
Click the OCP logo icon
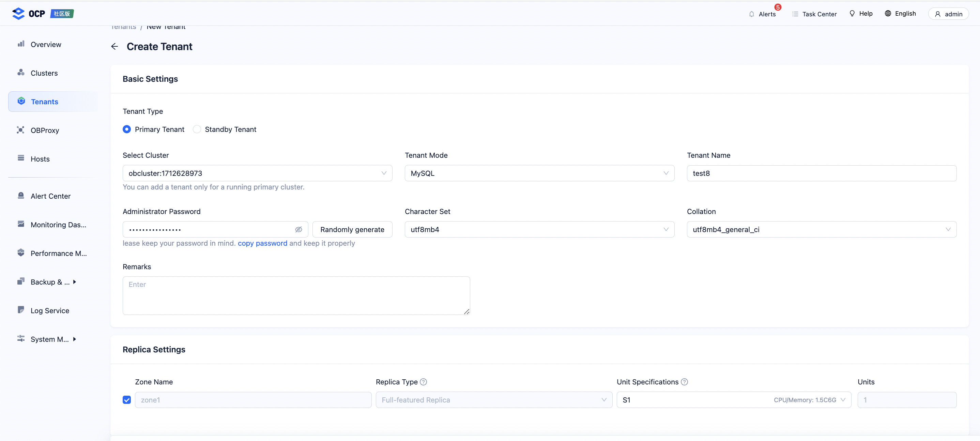tap(18, 14)
